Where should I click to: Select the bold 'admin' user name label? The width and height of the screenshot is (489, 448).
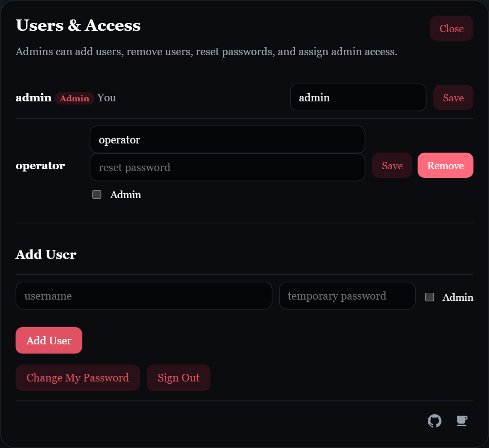tap(34, 98)
